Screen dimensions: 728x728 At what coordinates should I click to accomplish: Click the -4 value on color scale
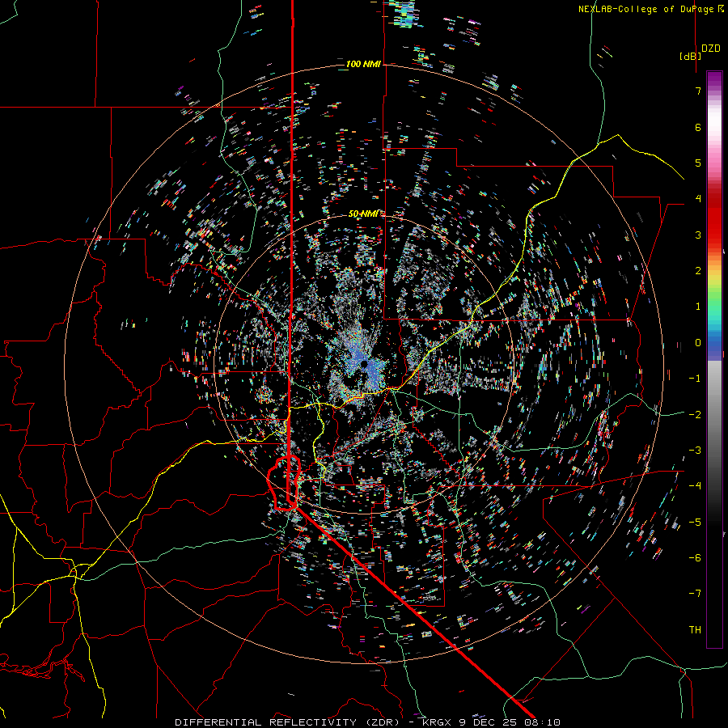tap(695, 485)
